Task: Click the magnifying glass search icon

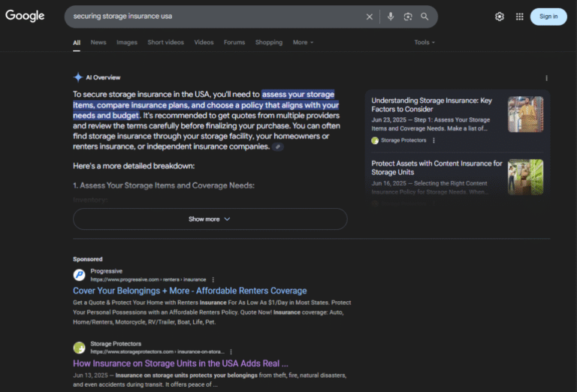Action: 424,17
